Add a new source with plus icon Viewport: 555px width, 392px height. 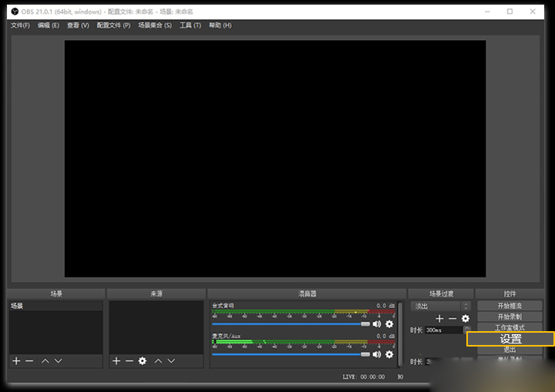[x=116, y=361]
